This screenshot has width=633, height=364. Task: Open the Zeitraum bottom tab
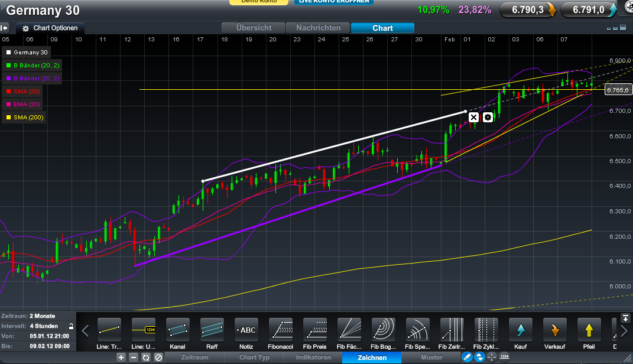pos(194,357)
